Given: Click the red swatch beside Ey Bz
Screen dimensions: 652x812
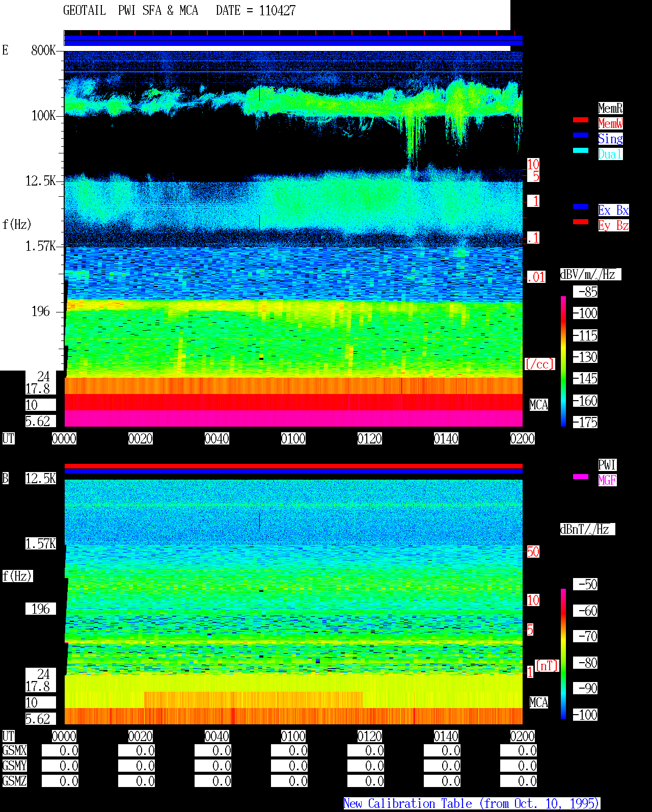Looking at the screenshot, I should pyautogui.click(x=581, y=222).
